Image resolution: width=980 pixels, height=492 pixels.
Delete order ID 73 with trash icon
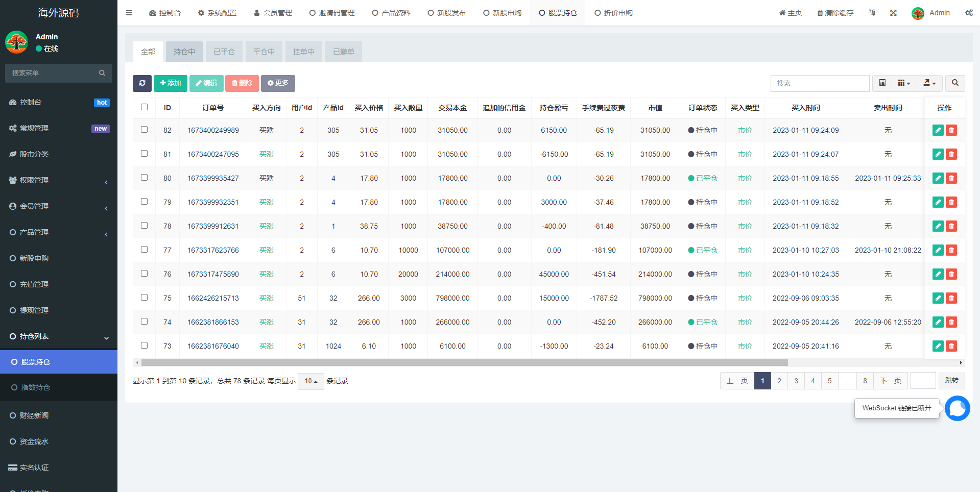(951, 346)
